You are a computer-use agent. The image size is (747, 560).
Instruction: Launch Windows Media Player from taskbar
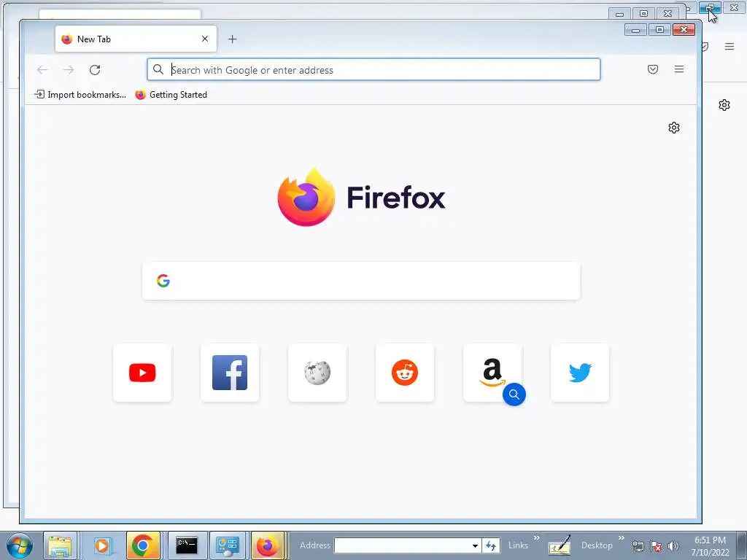click(101, 545)
